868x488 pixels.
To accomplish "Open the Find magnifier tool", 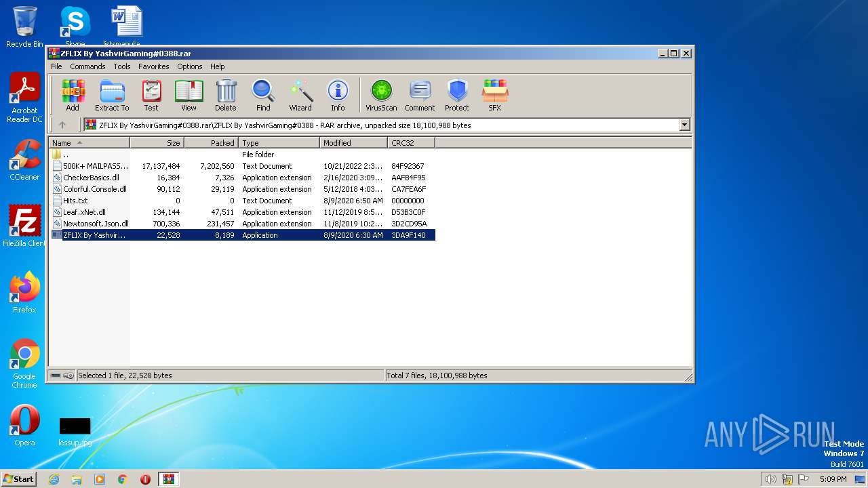I will point(263,95).
